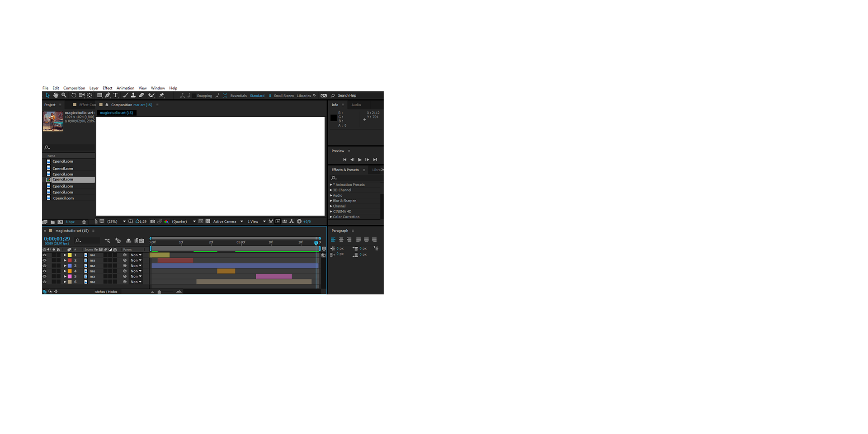The width and height of the screenshot is (868, 434).
Task: Switch to the Audio panel tab
Action: click(356, 105)
